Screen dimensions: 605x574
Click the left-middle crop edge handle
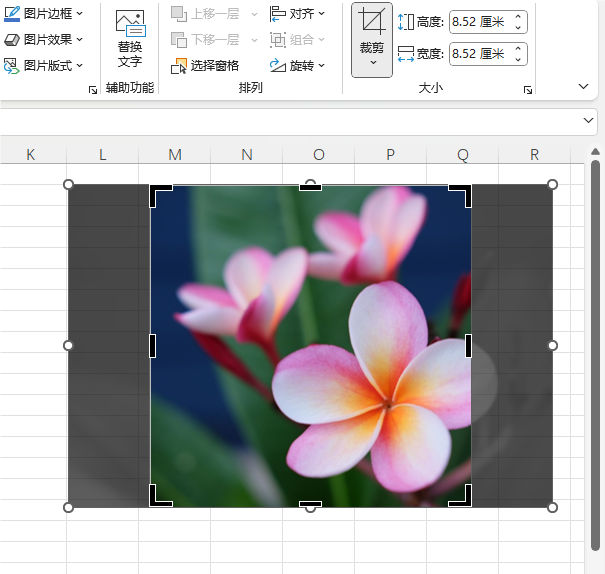[152, 346]
